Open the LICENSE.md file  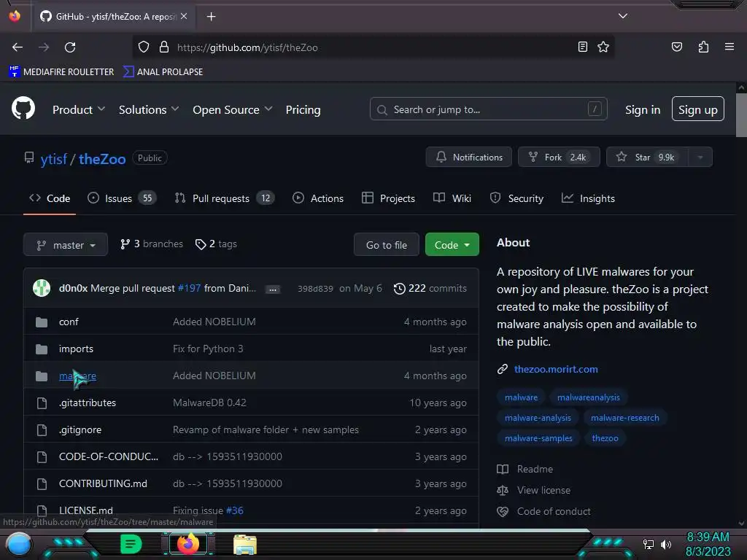coord(86,510)
